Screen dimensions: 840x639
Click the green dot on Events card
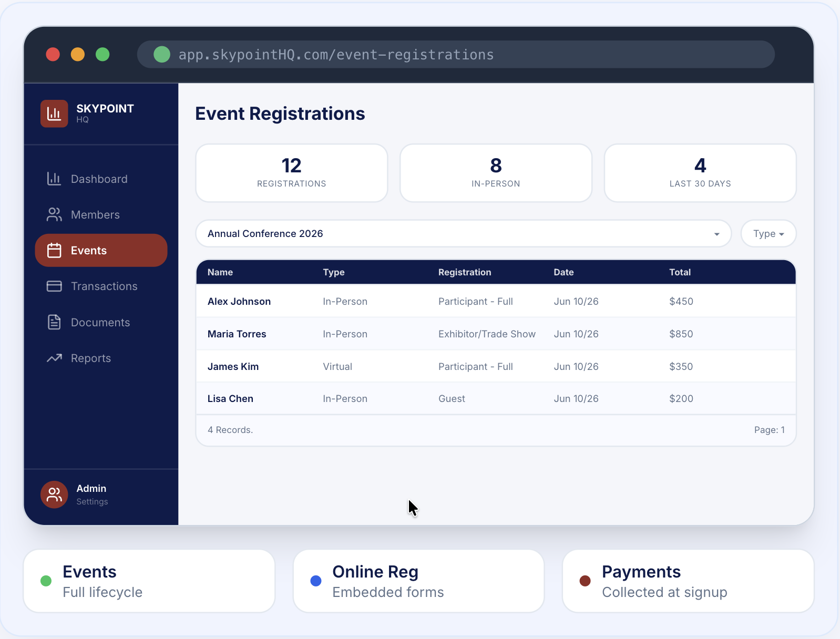[x=46, y=581]
